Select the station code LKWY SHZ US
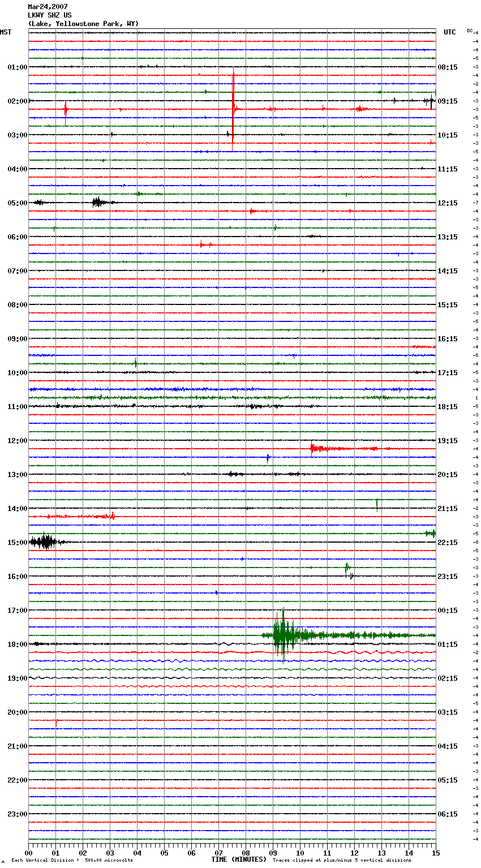Screen dimensions: 481x868 coord(50,15)
